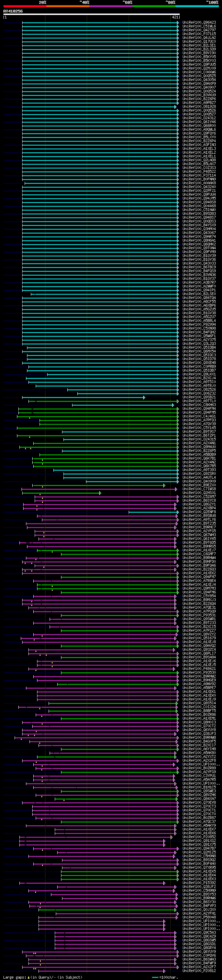The width and height of the screenshot is (222, 980).
Task: Select label UniRef100_C8KH63
Action: pos(199,405)
